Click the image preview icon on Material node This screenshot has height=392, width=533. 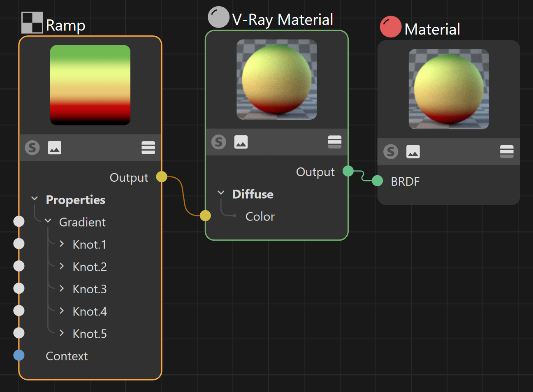point(413,152)
